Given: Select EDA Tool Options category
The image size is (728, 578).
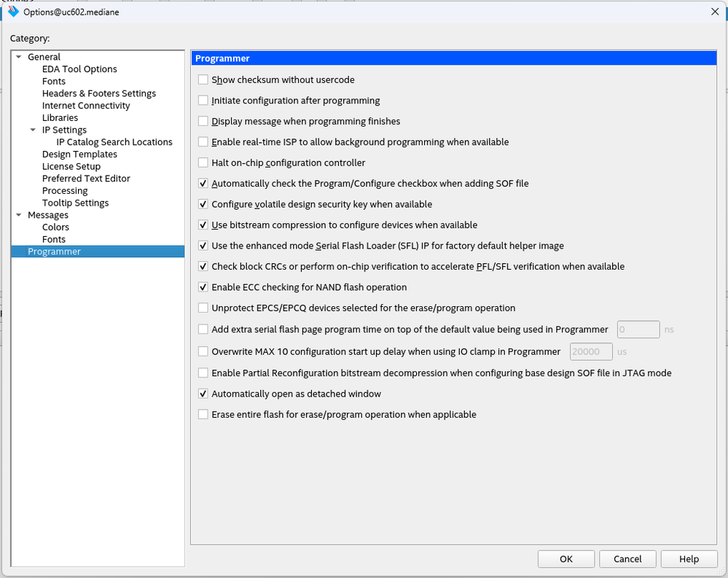Looking at the screenshot, I should pos(79,69).
